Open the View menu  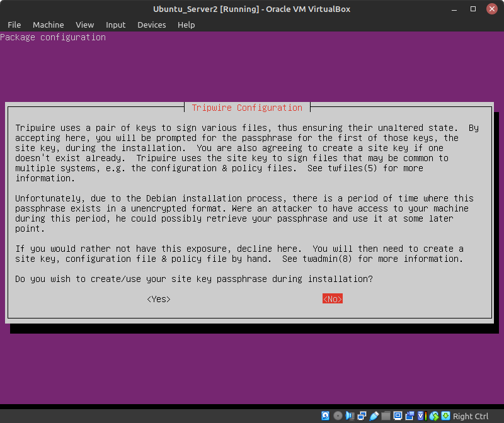point(85,25)
